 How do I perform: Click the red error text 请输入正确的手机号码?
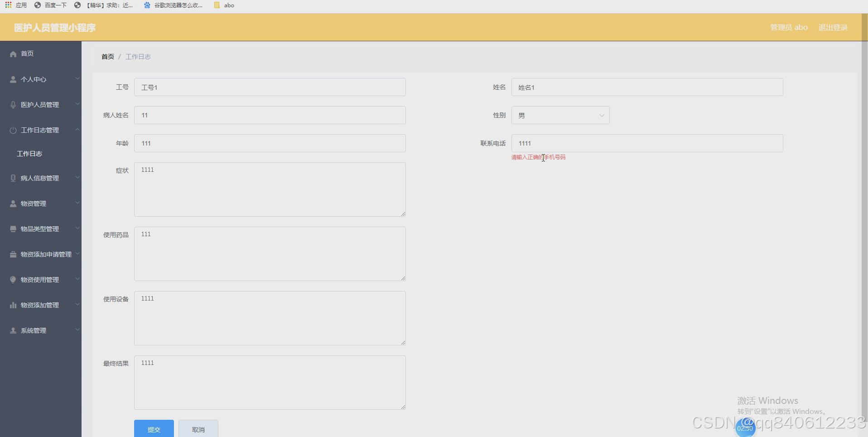(539, 157)
